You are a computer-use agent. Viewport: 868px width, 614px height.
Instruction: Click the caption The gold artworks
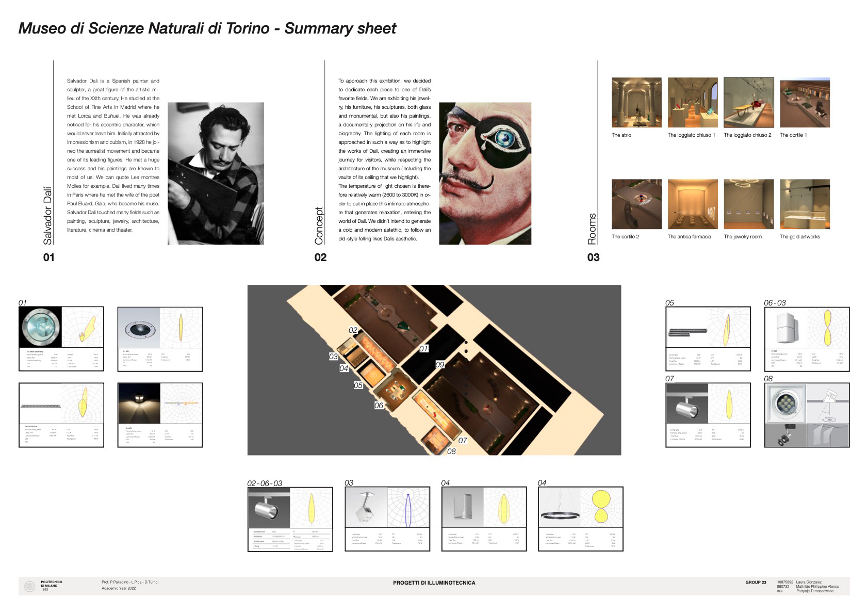[x=799, y=237]
